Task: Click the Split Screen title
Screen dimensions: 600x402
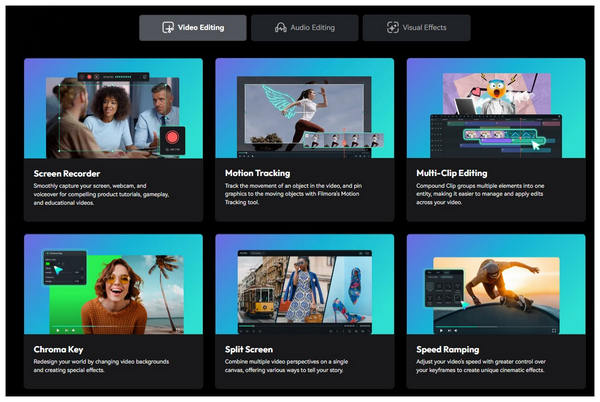Action: coord(250,349)
